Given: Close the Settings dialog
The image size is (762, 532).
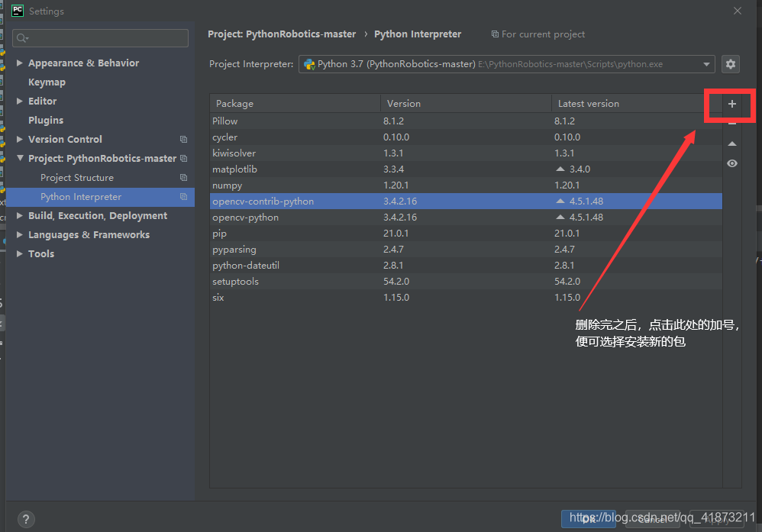Looking at the screenshot, I should [738, 11].
